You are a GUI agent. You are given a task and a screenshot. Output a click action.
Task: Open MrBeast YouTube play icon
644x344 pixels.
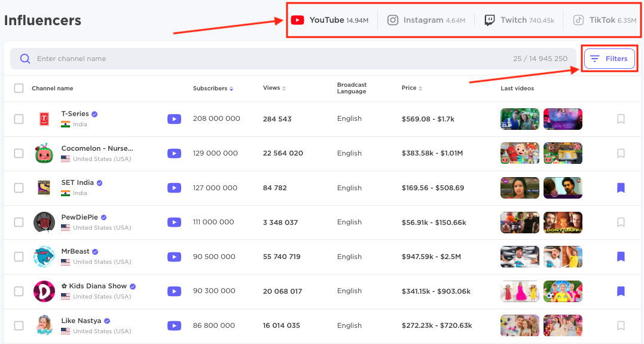[x=174, y=257]
